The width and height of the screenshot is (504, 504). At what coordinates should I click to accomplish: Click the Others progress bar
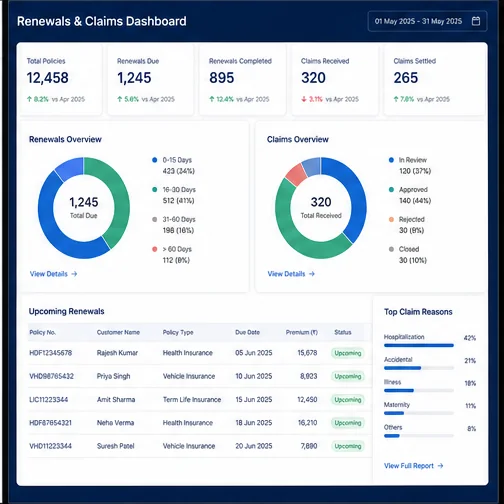pyautogui.click(x=419, y=436)
